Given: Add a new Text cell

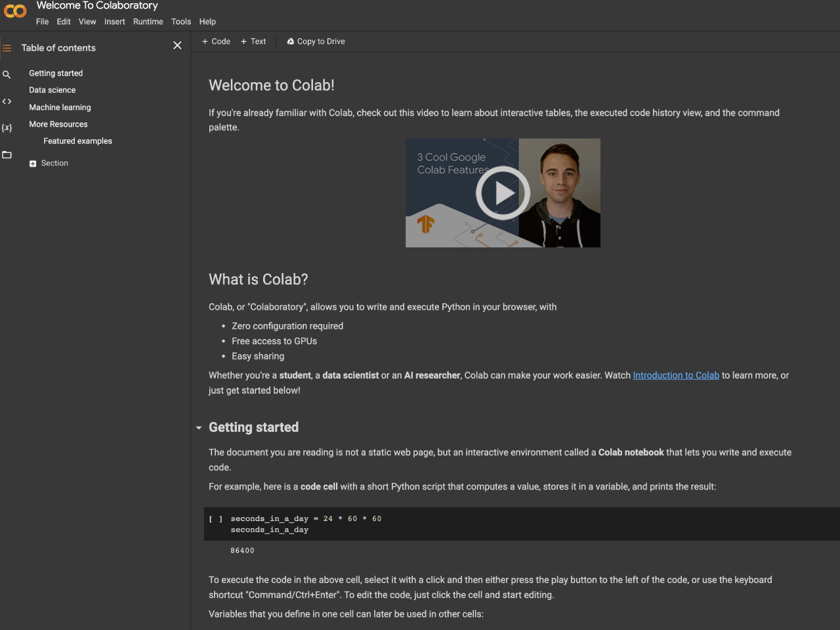Looking at the screenshot, I should tap(253, 41).
